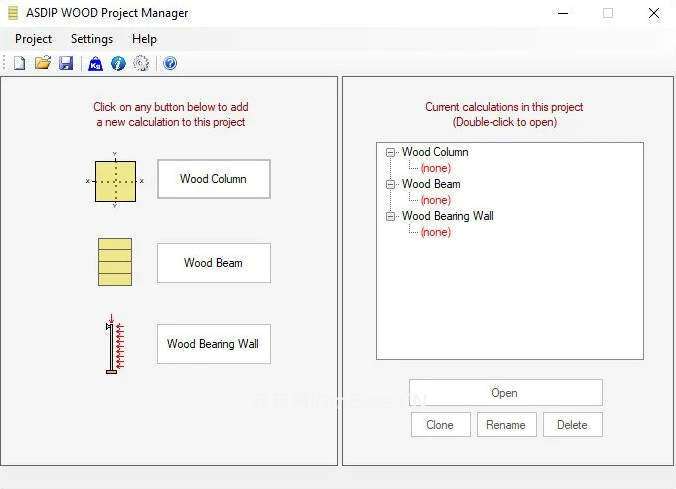Viewport: 676px width, 489px height.
Task: Select (none) under Wood Column
Action: (x=436, y=168)
